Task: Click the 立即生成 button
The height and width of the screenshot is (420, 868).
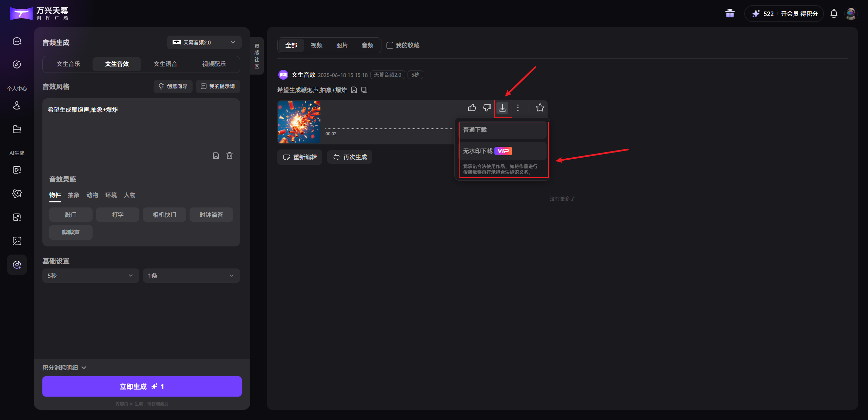Action: [x=142, y=386]
